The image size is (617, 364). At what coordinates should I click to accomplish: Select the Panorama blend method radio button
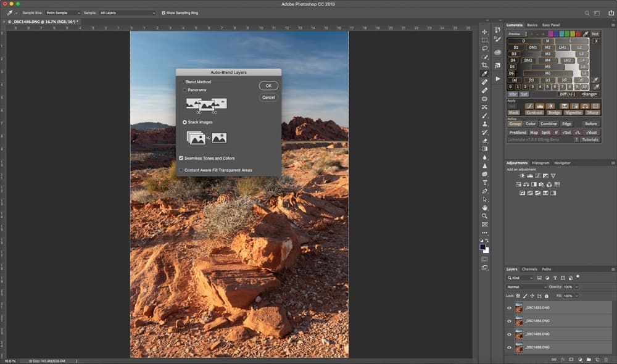coord(184,89)
